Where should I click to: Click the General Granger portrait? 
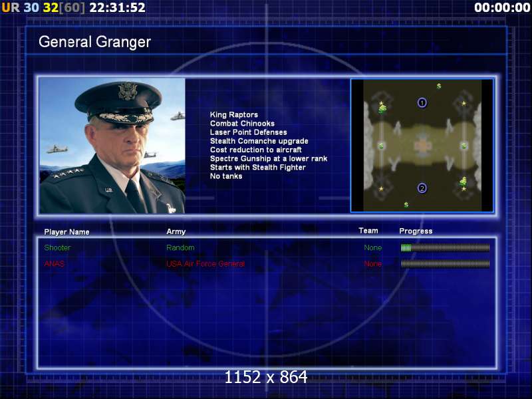point(112,146)
